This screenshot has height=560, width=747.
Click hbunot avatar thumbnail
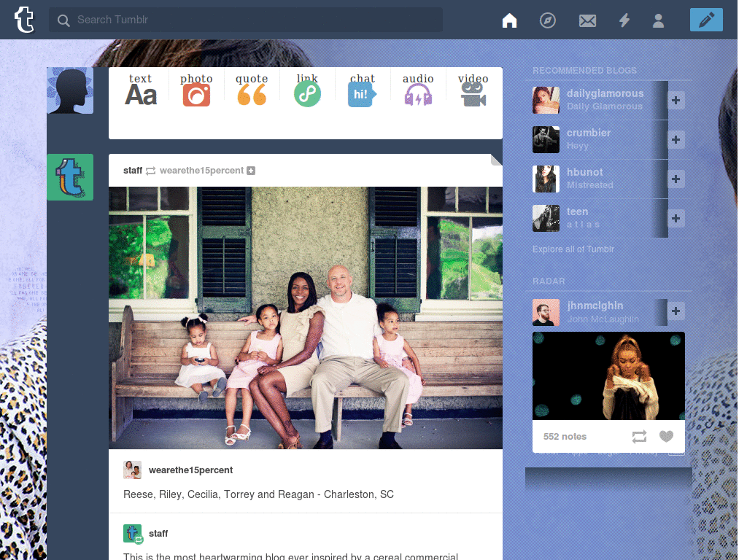click(546, 179)
